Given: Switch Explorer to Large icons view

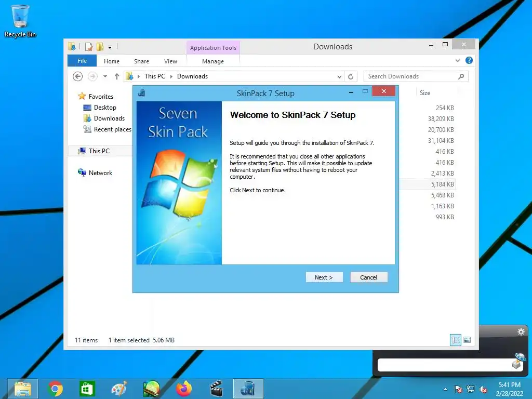Looking at the screenshot, I should [x=467, y=340].
